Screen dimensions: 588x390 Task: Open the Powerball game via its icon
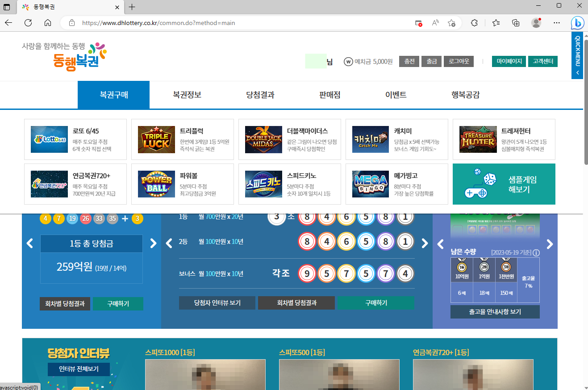156,184
